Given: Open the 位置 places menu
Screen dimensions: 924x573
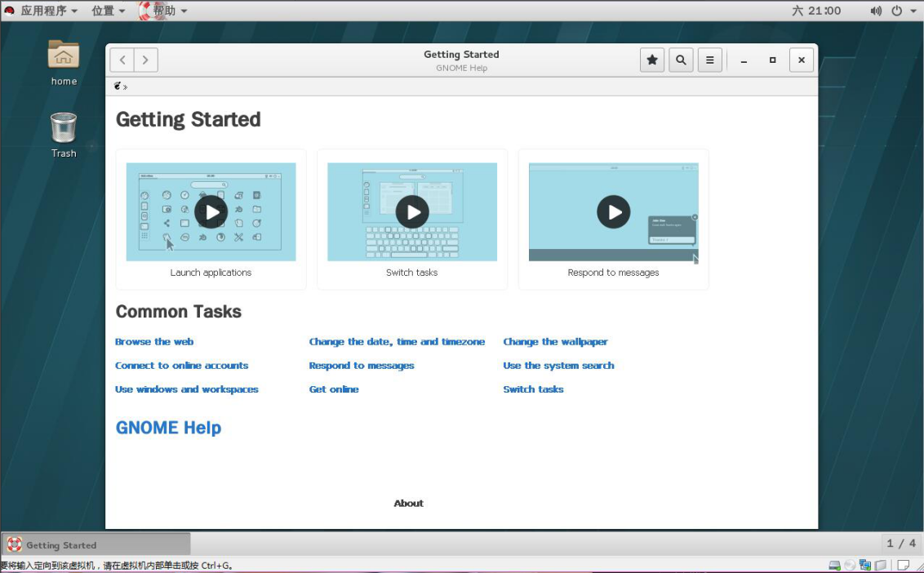Looking at the screenshot, I should [109, 11].
